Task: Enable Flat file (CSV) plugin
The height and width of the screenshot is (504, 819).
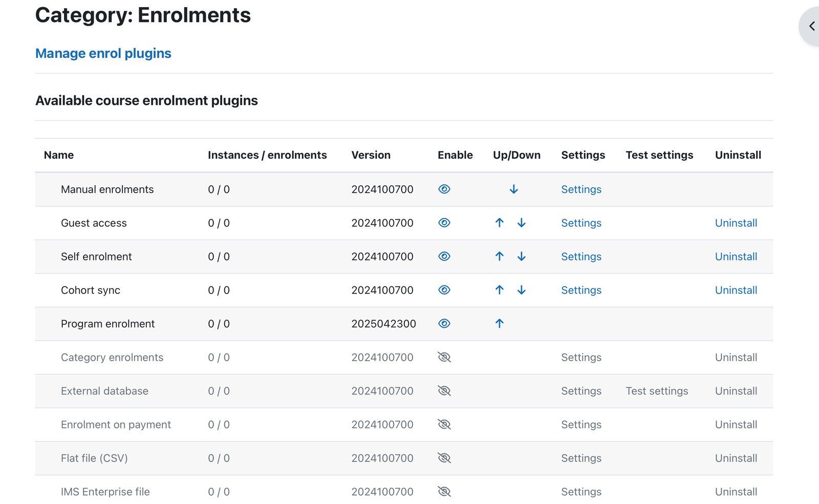Action: tap(444, 458)
